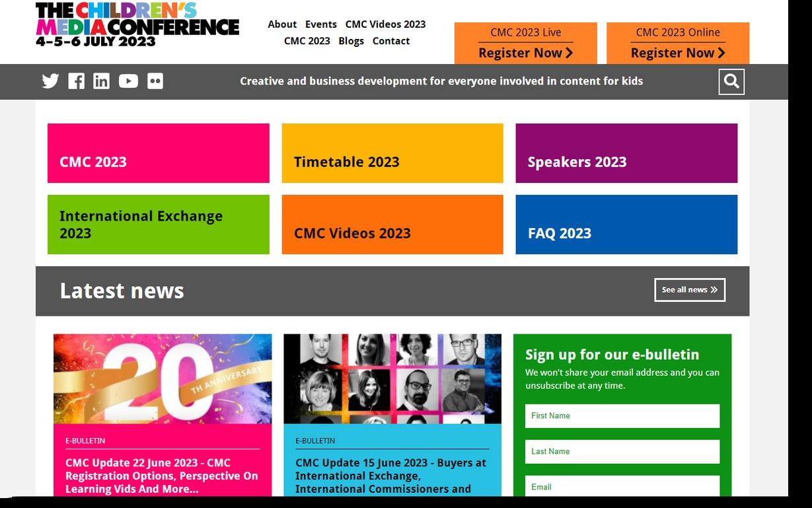812x508 pixels.
Task: Register Now for CMC 2023 Online
Action: click(678, 53)
